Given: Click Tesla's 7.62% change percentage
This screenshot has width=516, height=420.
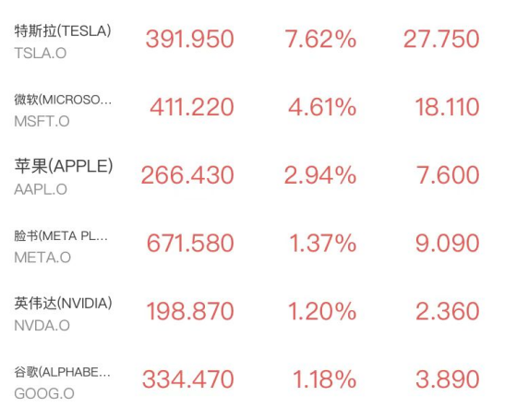Looking at the screenshot, I should click(x=320, y=39).
